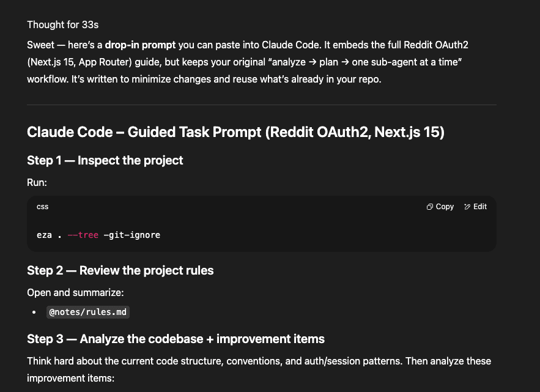The image size is (540, 392).
Task: Click the "eza" command text in the code block
Action: pyautogui.click(x=44, y=235)
